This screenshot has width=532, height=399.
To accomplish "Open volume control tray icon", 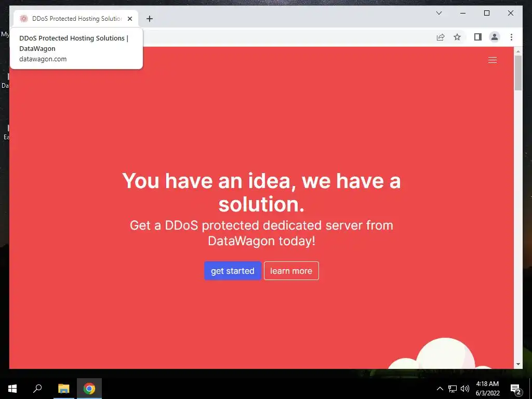I will click(465, 389).
